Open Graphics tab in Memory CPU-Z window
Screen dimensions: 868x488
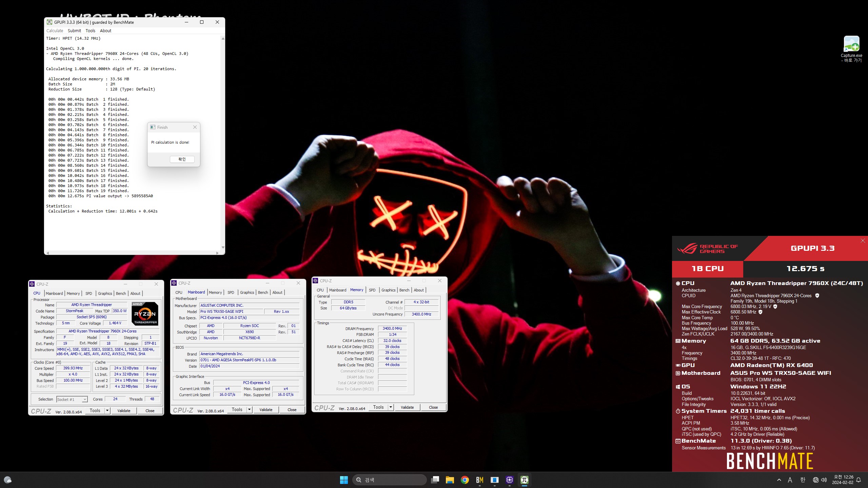tap(389, 290)
